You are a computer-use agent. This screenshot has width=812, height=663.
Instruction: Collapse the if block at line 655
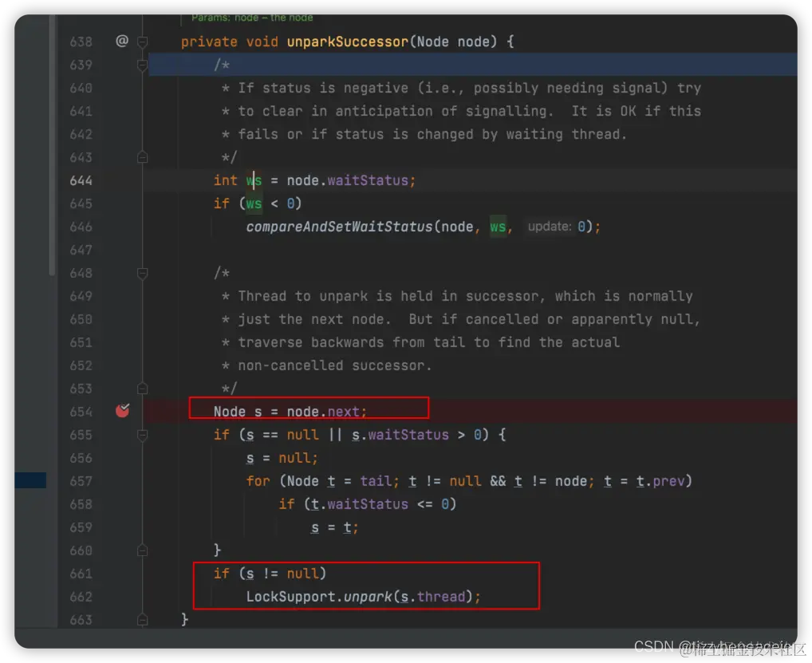pos(143,435)
